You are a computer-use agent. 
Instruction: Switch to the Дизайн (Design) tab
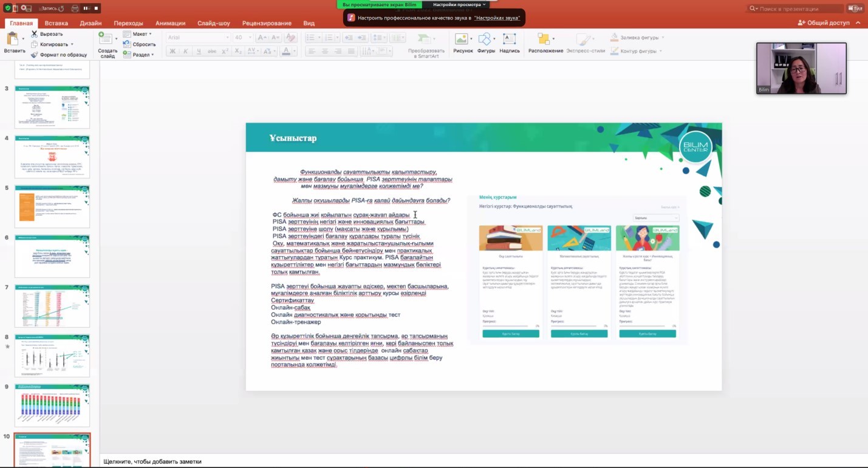pos(91,23)
